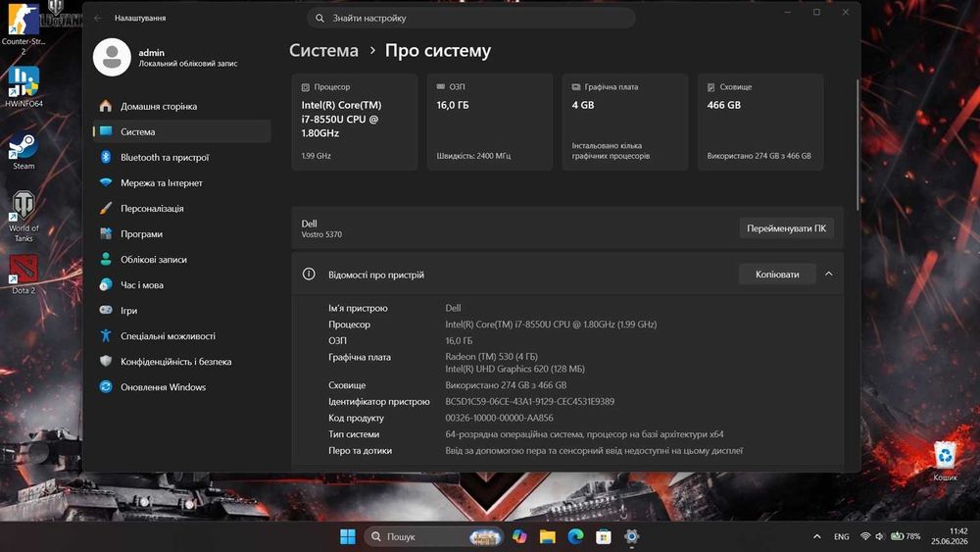Viewport: 980px width, 552px height.
Task: Select the Код продукту value 00326-10000-00000-AA856
Action: (x=499, y=418)
